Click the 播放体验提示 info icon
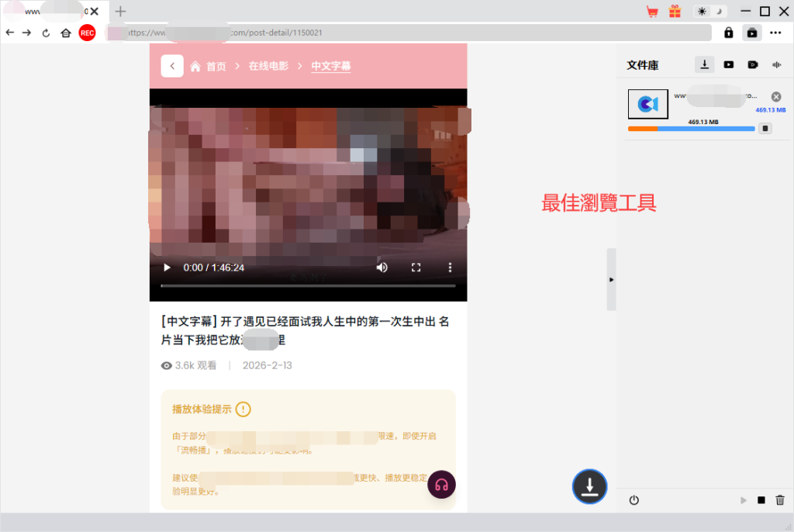Image resolution: width=794 pixels, height=532 pixels. 243,409
